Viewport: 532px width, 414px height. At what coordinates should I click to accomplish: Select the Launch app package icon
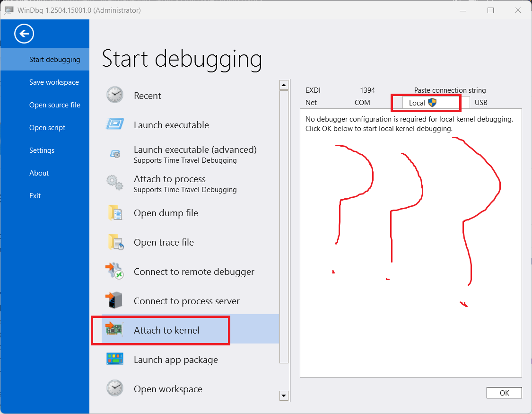115,359
